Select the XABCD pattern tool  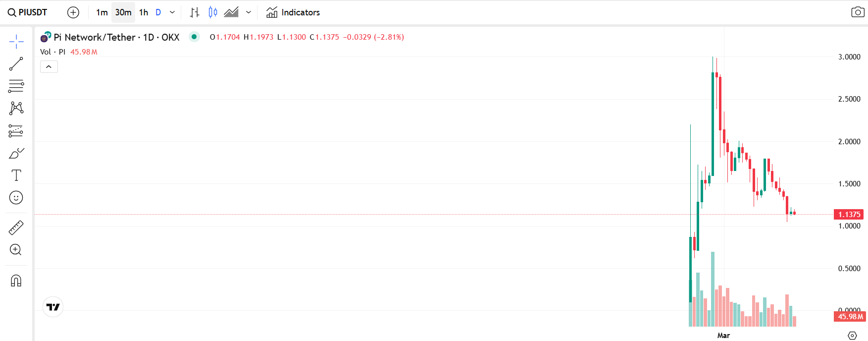pyautogui.click(x=16, y=108)
